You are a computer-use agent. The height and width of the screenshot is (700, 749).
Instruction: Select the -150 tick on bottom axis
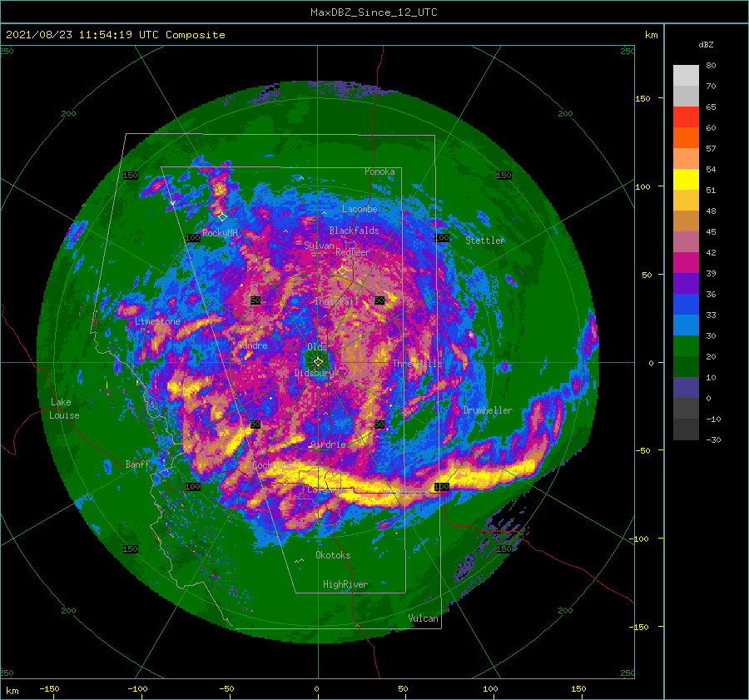49,689
